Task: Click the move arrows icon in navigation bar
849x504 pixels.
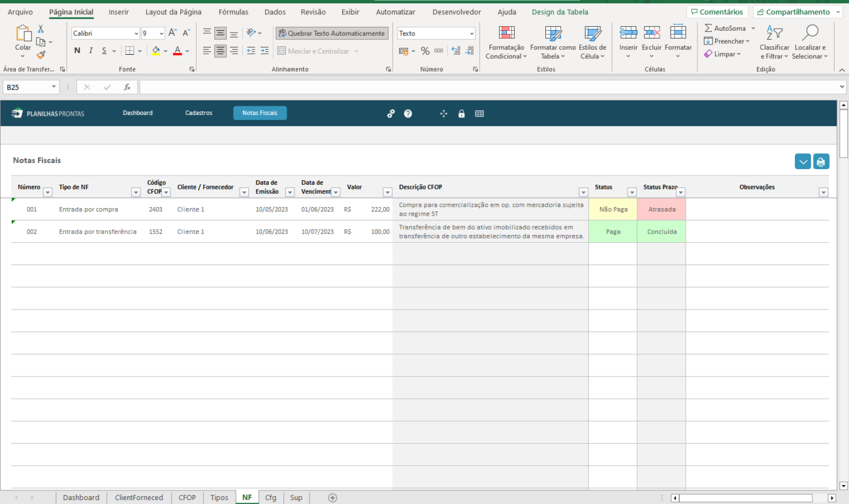Action: coord(443,113)
